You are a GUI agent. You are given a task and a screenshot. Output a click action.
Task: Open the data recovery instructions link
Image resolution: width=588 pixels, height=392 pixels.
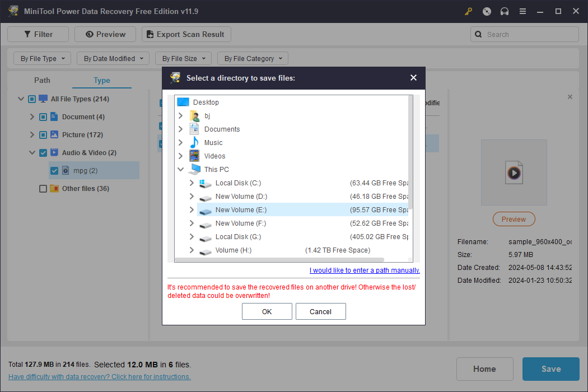coord(99,377)
